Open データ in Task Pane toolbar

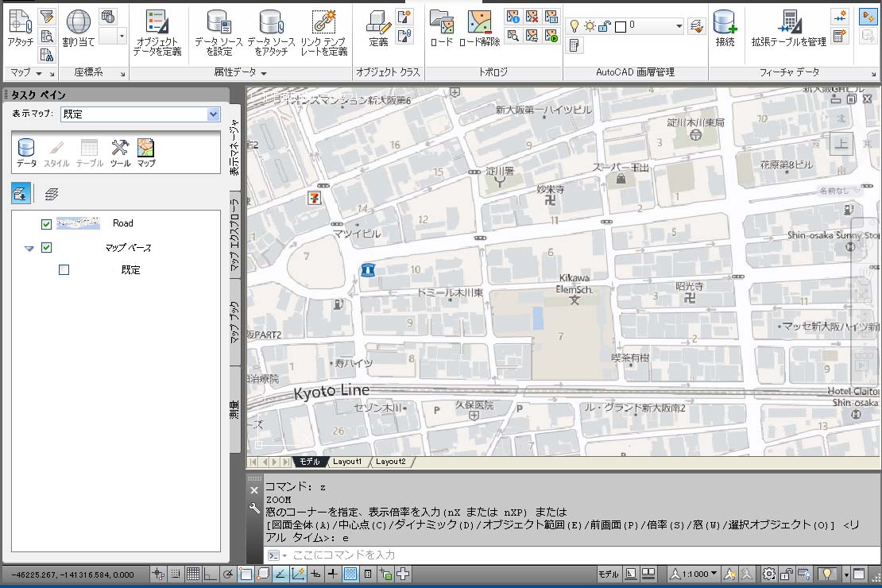click(26, 153)
